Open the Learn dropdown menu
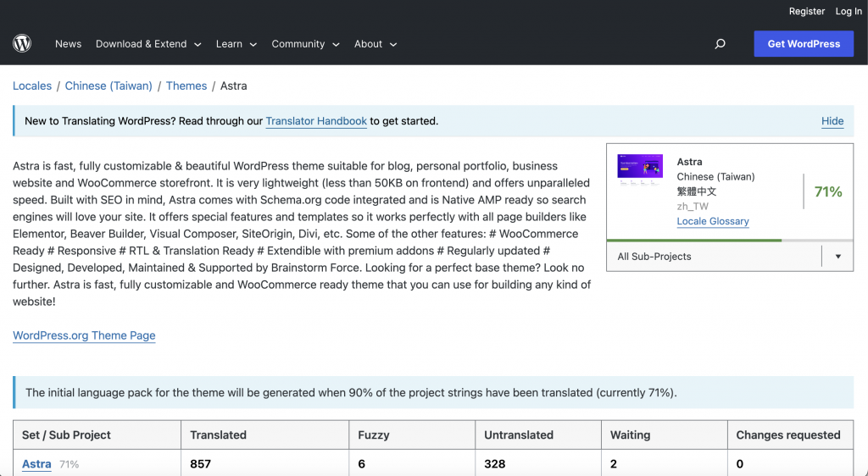868x476 pixels. coord(236,44)
